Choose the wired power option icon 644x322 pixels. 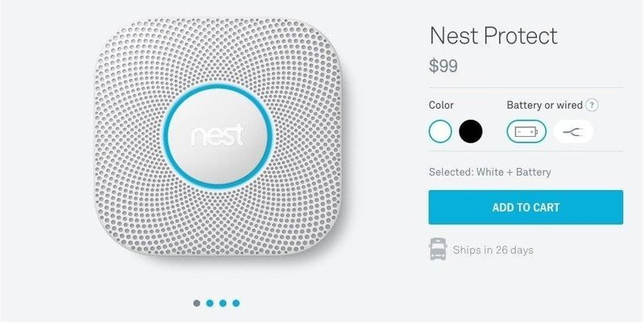pyautogui.click(x=573, y=131)
